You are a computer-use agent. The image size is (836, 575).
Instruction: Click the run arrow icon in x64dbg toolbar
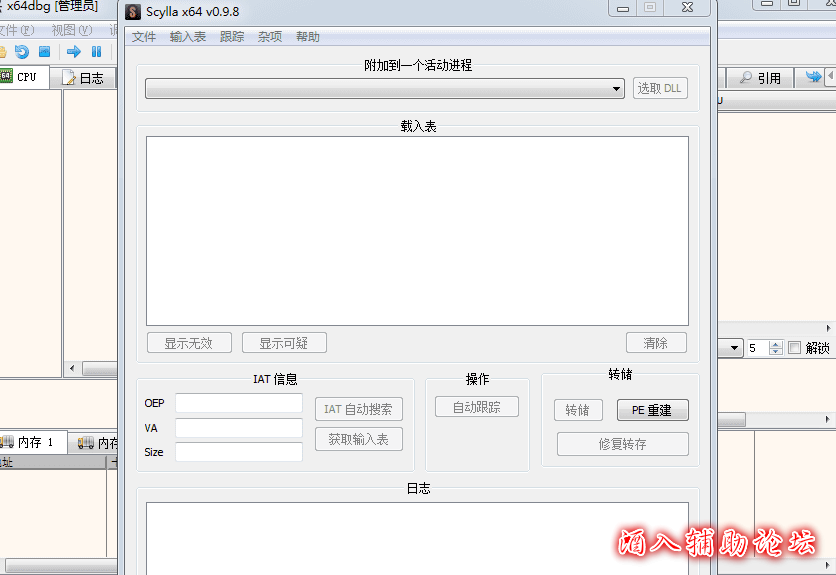pyautogui.click(x=74, y=52)
